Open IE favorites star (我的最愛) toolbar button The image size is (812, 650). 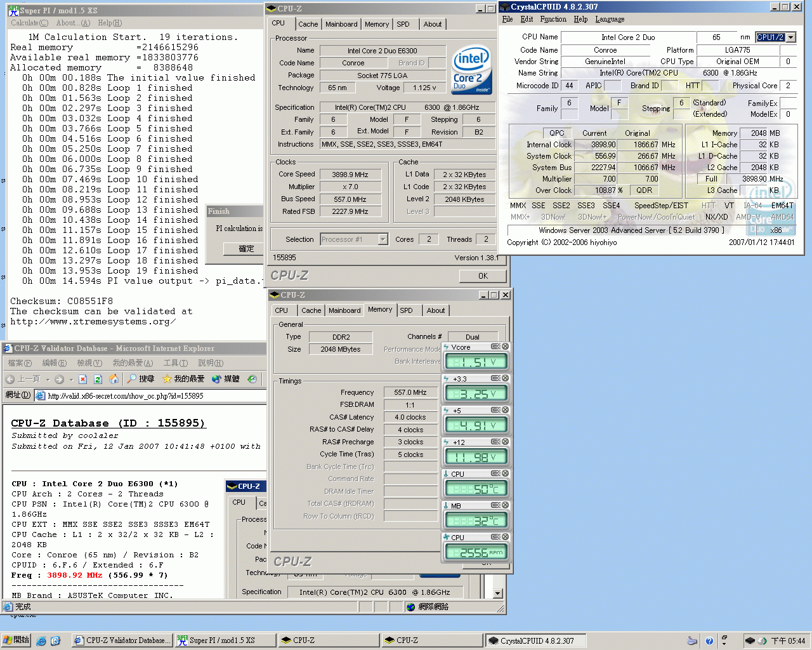(x=183, y=379)
